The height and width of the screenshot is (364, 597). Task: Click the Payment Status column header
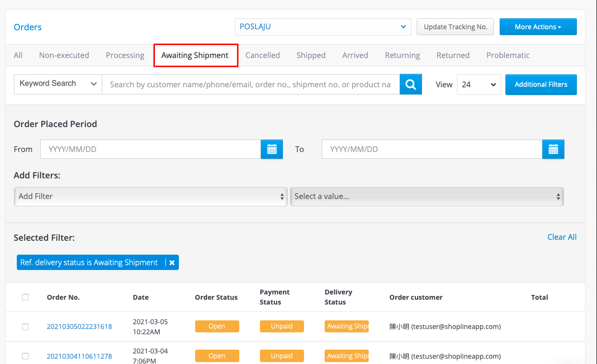[x=275, y=297]
